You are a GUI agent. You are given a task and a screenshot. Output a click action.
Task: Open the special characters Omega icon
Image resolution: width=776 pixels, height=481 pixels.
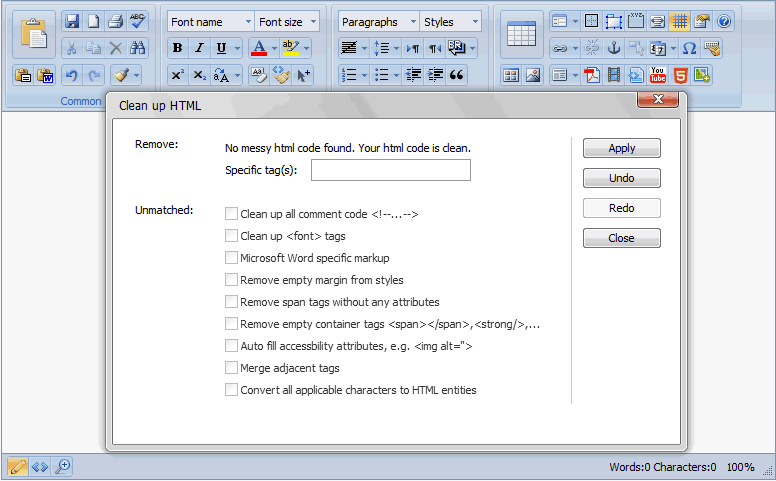tap(689, 48)
